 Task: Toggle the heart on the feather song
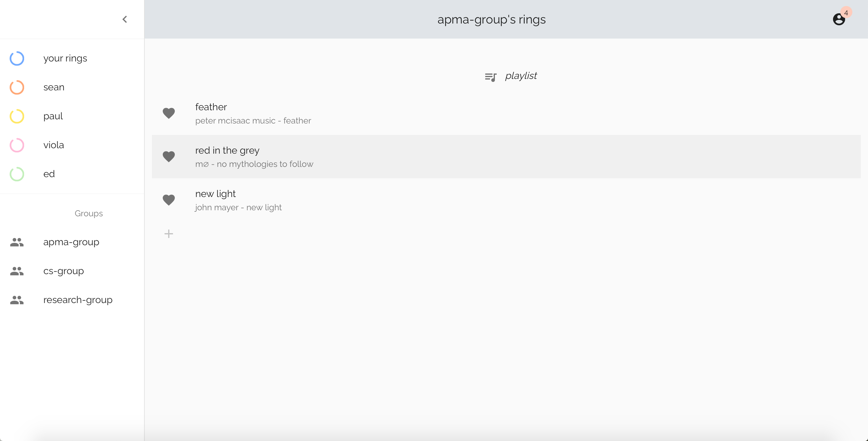click(x=168, y=113)
